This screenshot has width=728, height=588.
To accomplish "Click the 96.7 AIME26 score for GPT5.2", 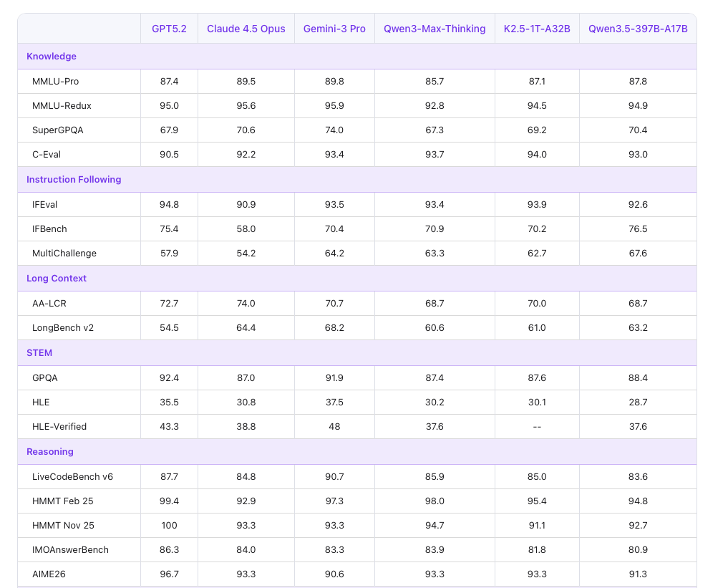I will tap(169, 574).
